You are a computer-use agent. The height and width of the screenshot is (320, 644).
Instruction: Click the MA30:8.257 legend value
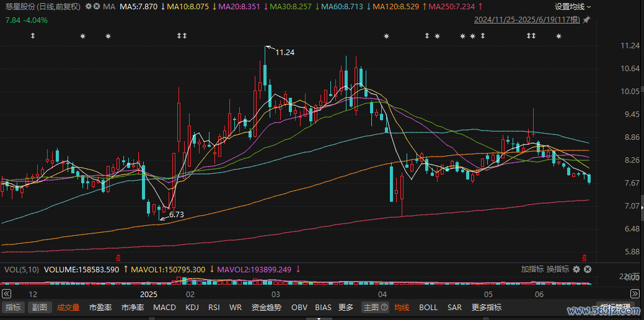coord(291,7)
